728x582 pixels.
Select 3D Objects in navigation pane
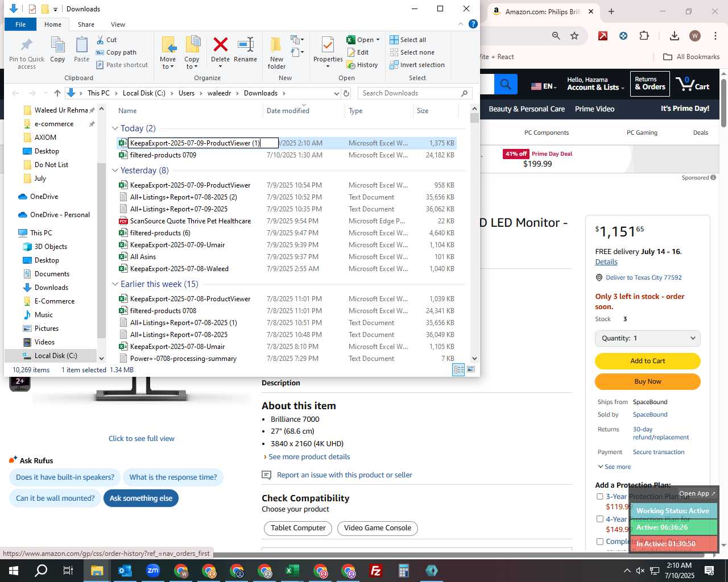pyautogui.click(x=51, y=247)
